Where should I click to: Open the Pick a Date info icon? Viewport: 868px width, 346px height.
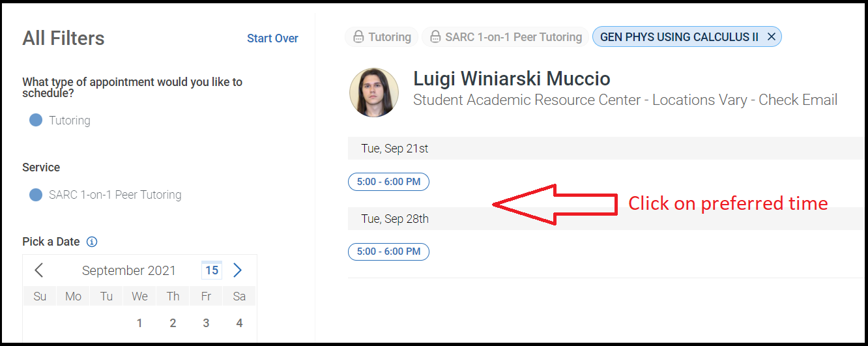coord(92,242)
